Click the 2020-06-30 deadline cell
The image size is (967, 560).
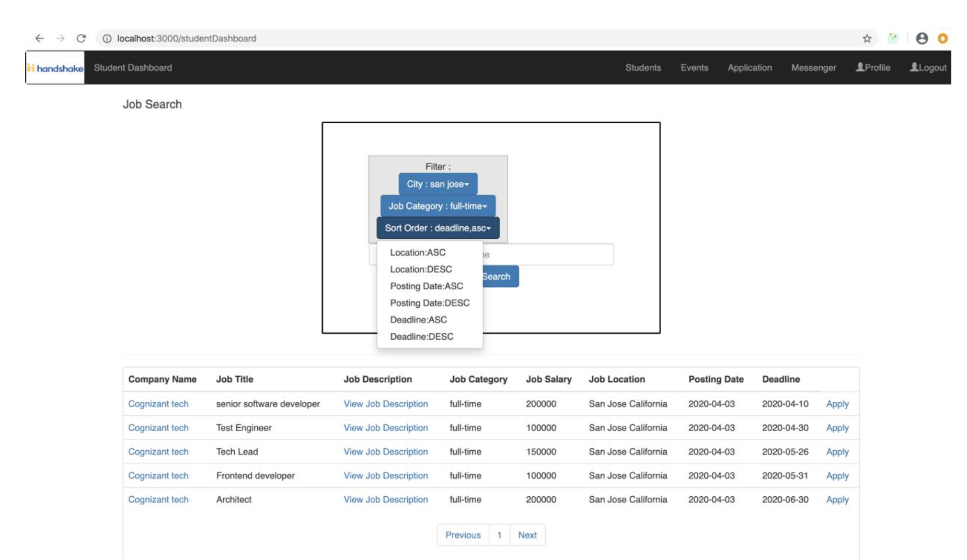click(x=785, y=499)
